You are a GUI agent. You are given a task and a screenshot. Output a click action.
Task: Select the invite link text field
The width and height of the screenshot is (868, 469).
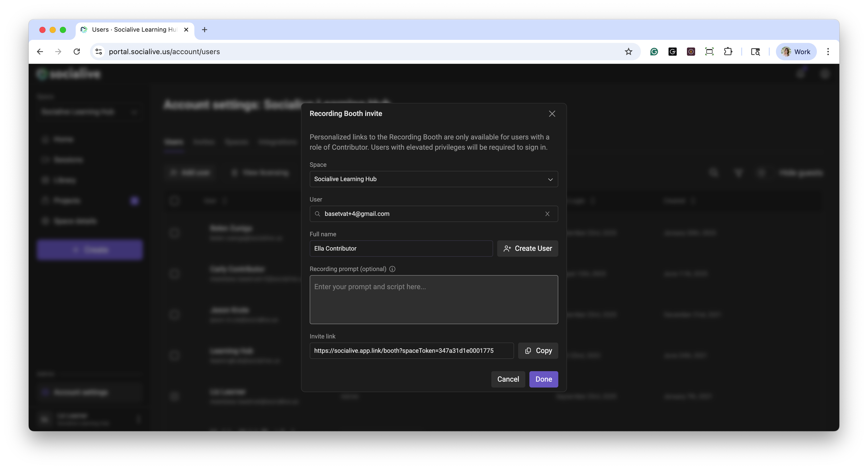[411, 350]
